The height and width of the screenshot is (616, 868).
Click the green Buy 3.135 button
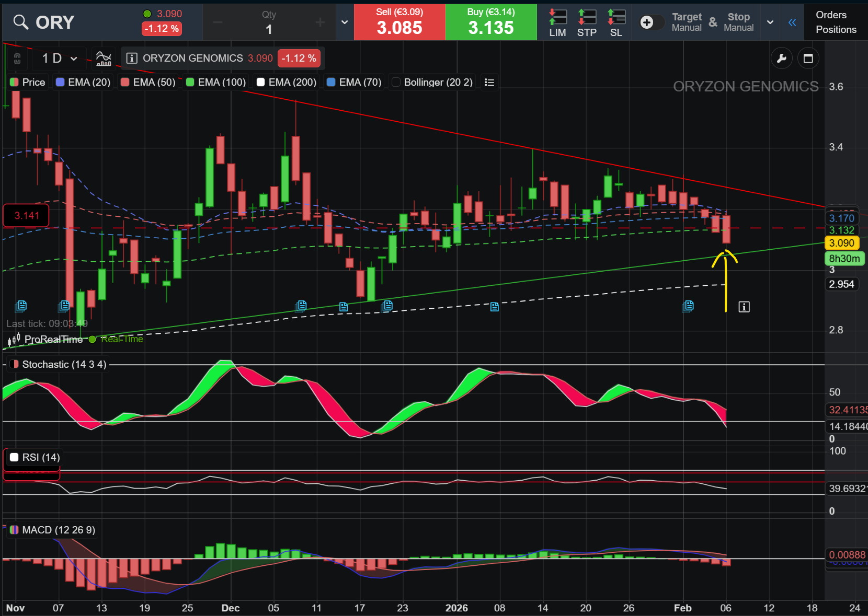click(491, 22)
